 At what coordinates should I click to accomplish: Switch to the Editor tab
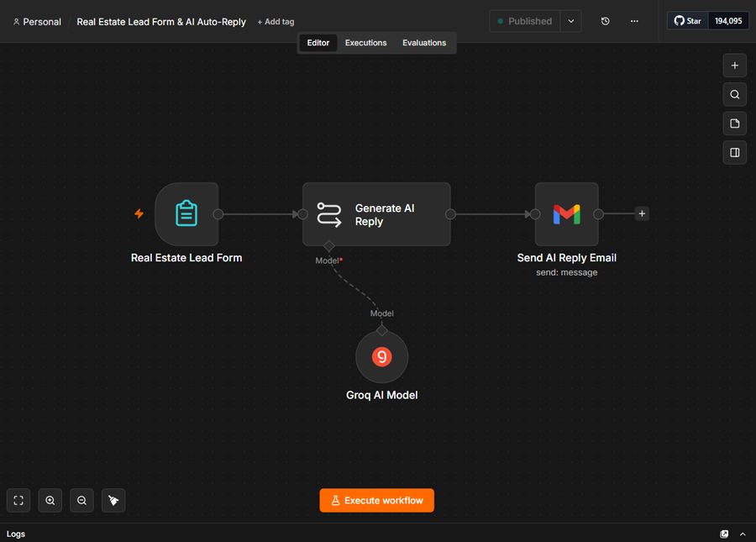pos(318,43)
